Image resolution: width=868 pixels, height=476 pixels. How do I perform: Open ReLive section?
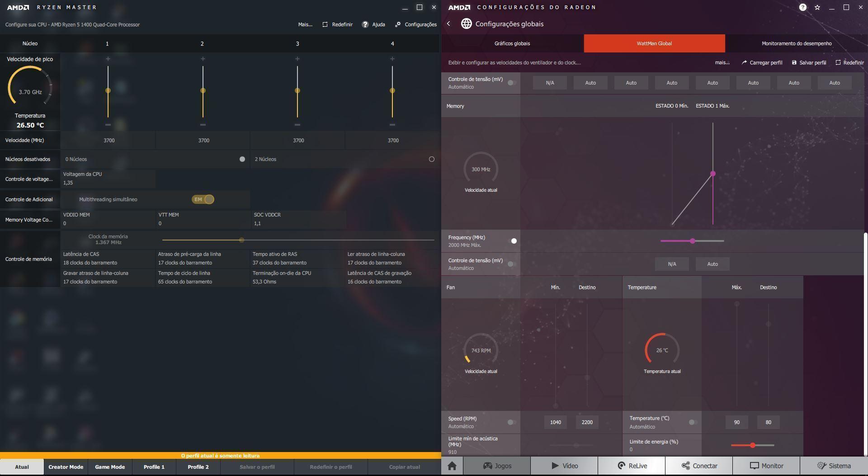pos(632,466)
